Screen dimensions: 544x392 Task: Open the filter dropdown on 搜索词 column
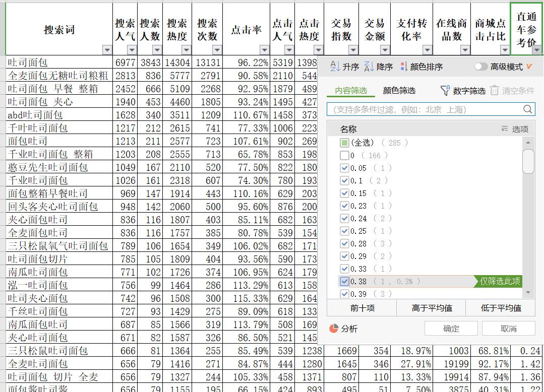click(x=107, y=50)
